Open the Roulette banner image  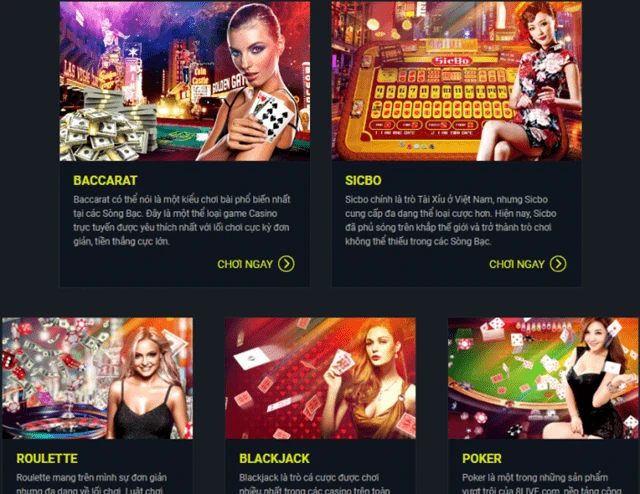pos(98,378)
